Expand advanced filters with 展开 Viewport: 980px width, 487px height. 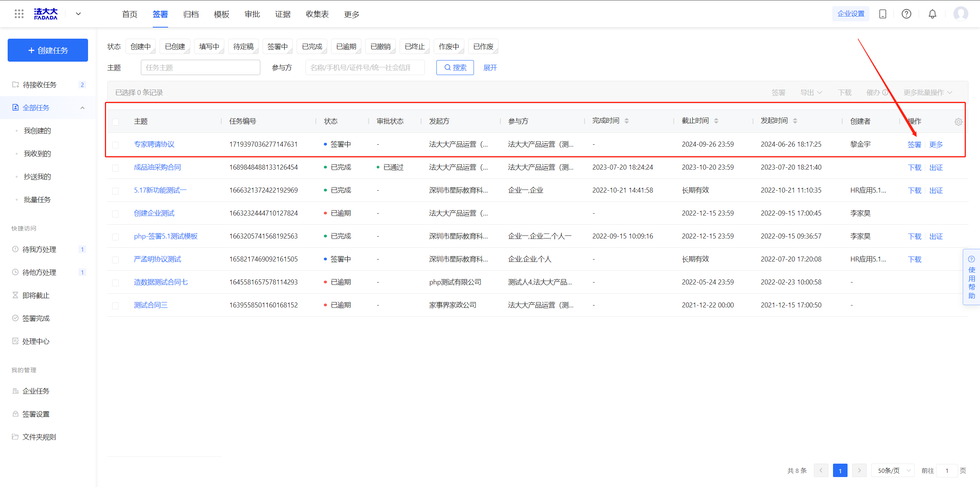click(x=490, y=68)
